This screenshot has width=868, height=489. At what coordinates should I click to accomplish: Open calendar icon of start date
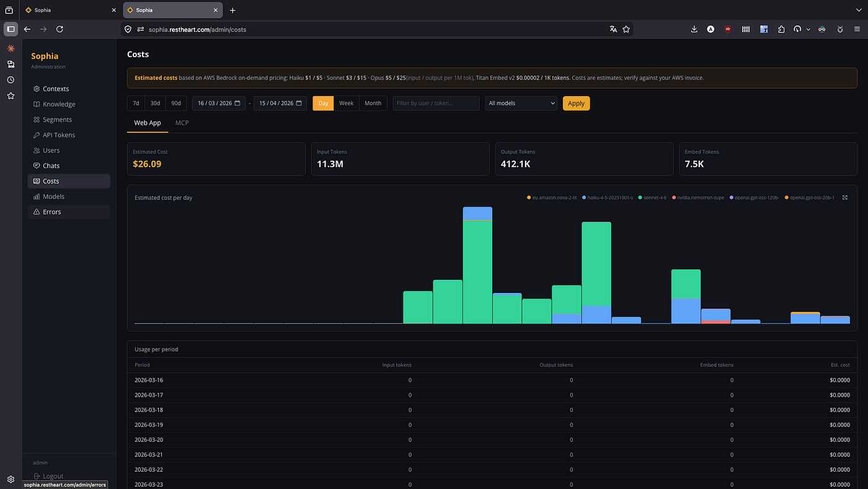pyautogui.click(x=237, y=103)
